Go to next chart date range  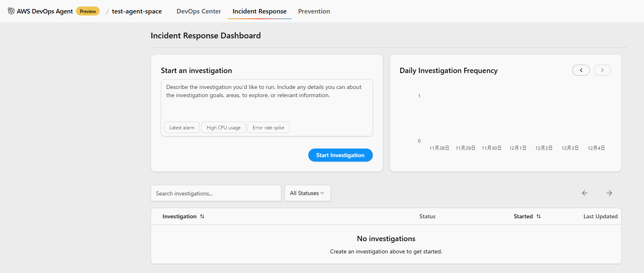point(602,70)
